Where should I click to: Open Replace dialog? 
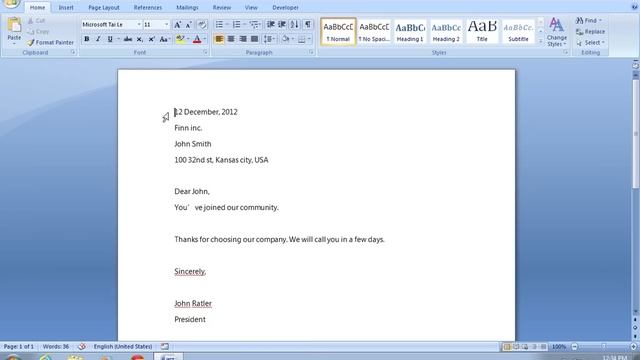pos(590,31)
